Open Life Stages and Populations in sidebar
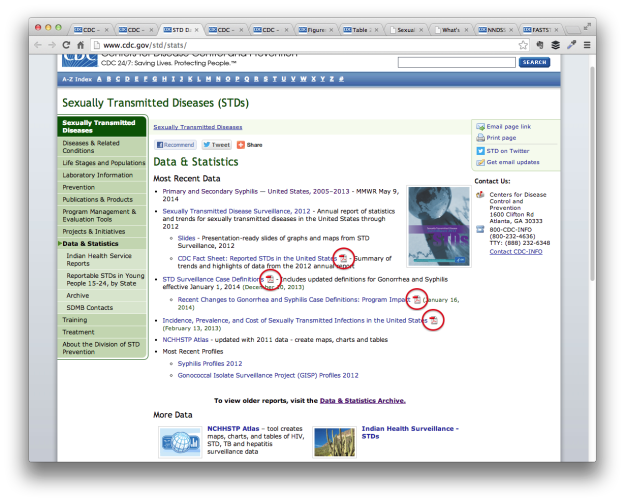This screenshot has height=502, width=625. pyautogui.click(x=102, y=163)
